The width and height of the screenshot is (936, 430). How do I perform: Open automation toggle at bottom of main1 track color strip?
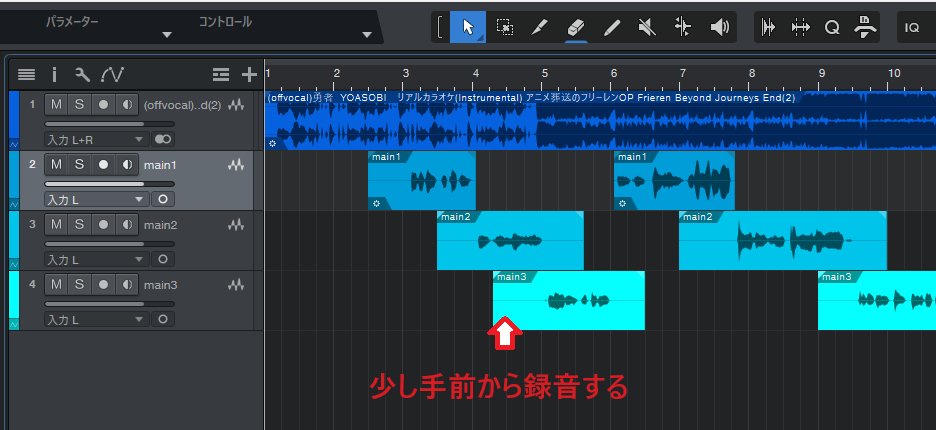coord(14,204)
